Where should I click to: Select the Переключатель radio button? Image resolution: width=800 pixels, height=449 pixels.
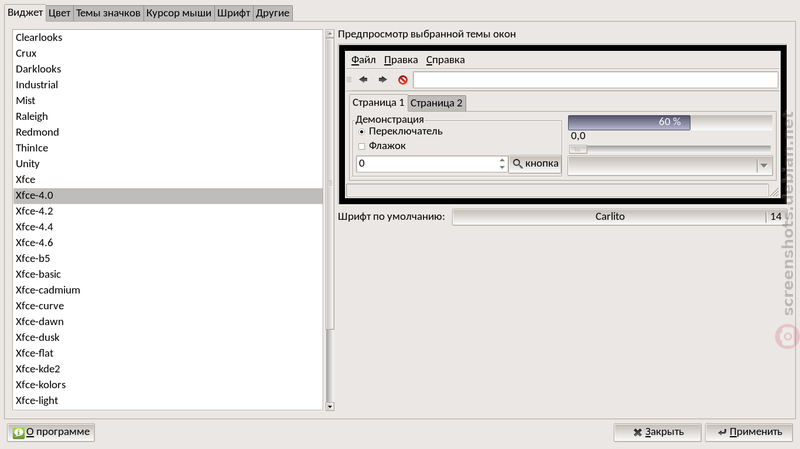click(362, 132)
